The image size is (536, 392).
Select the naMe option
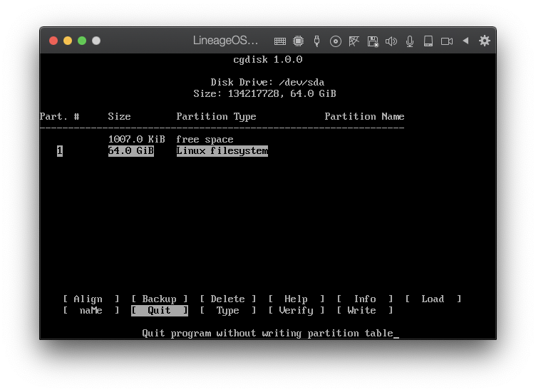[x=91, y=310]
